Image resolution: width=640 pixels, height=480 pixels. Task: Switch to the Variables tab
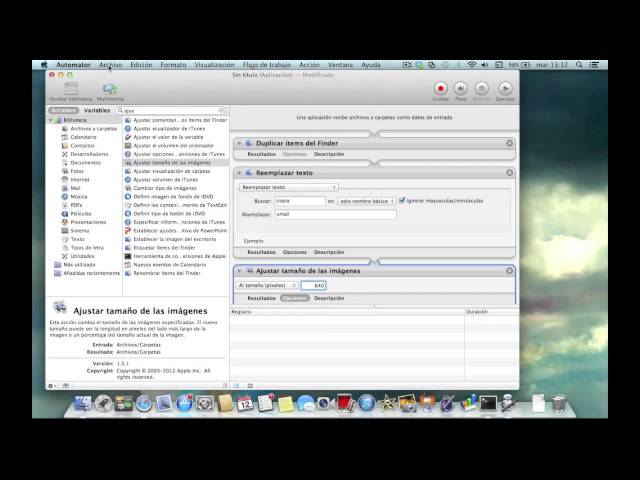97,111
